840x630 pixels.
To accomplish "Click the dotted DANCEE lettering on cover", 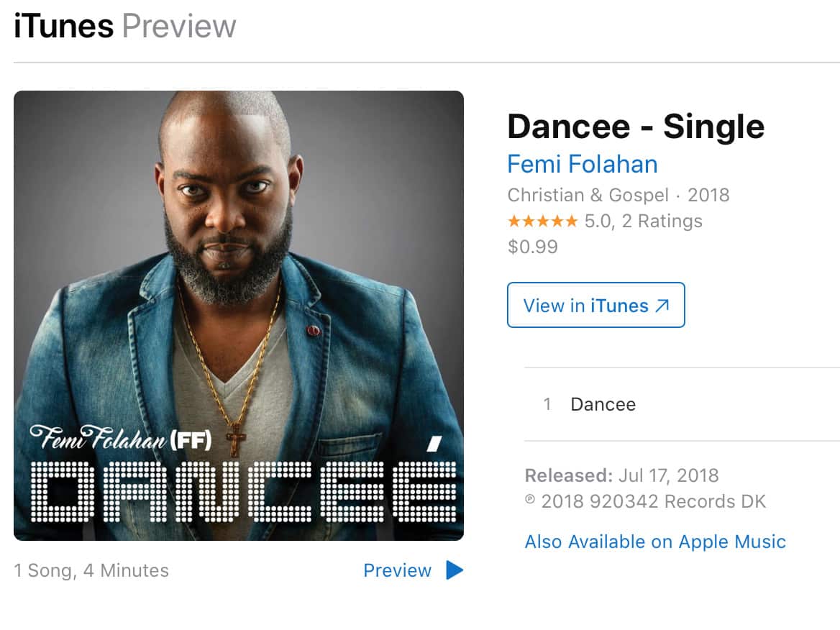I will click(244, 490).
